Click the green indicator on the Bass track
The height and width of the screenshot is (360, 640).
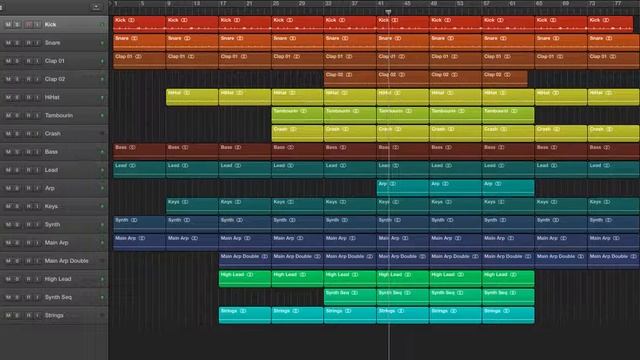[102, 152]
